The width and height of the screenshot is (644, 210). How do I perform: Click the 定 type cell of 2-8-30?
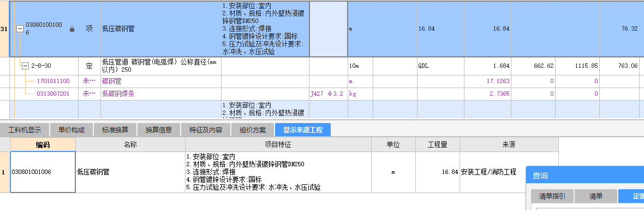pos(89,66)
